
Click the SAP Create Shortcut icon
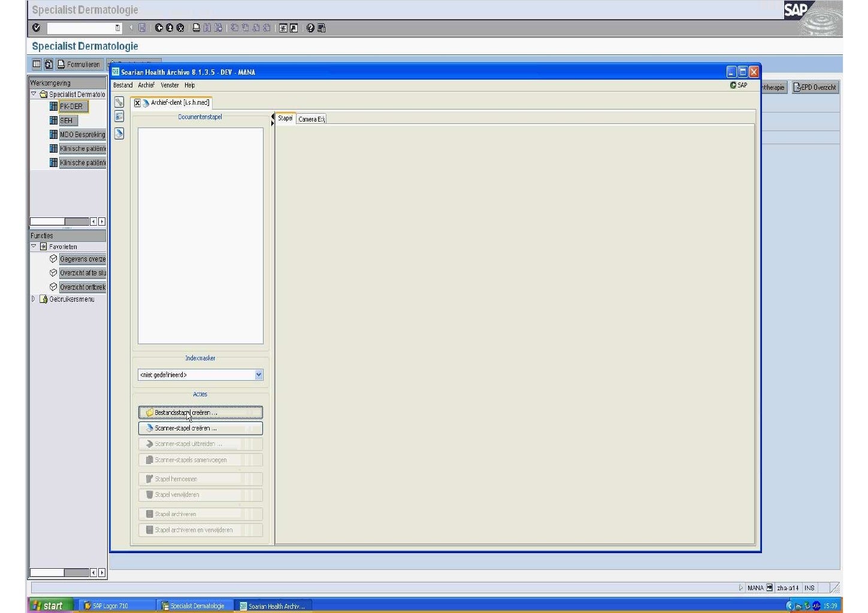(x=294, y=28)
